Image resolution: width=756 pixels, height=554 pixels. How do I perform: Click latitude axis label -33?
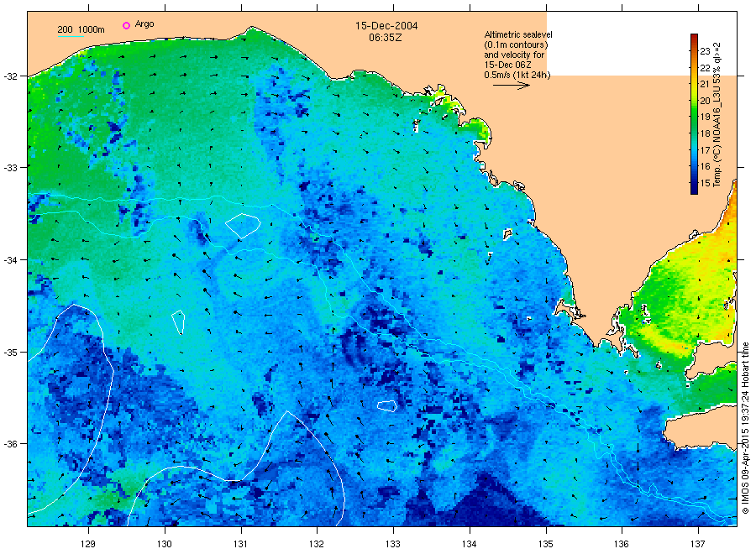tap(10, 168)
